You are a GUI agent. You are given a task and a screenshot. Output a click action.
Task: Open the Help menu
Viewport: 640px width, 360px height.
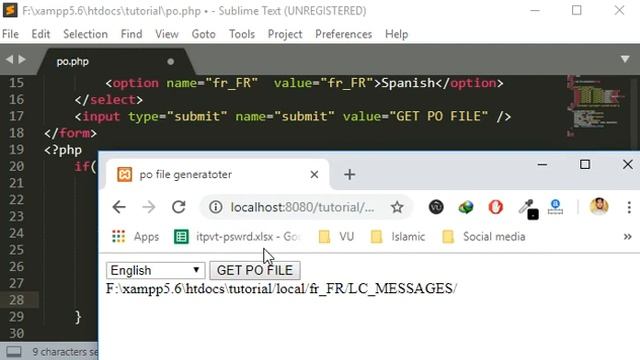point(396,34)
